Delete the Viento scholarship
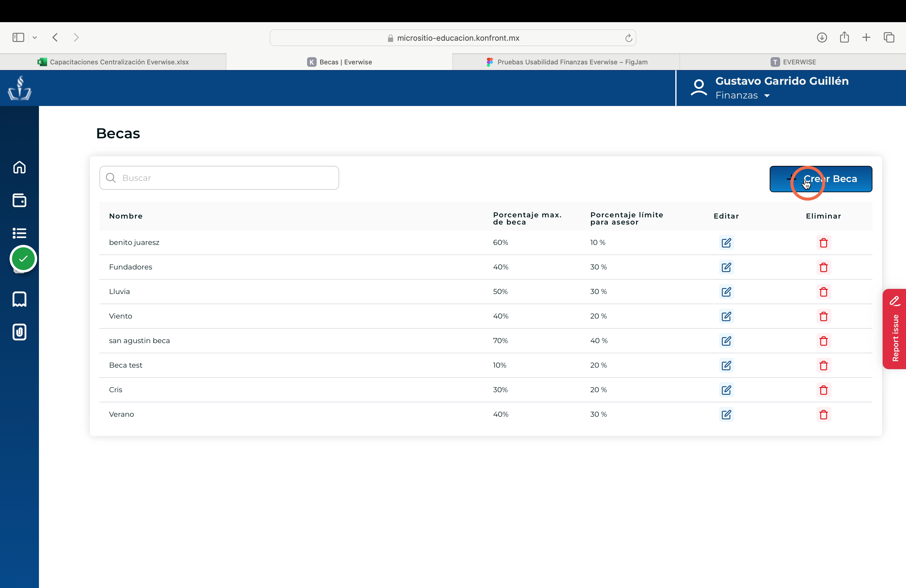 click(x=823, y=316)
